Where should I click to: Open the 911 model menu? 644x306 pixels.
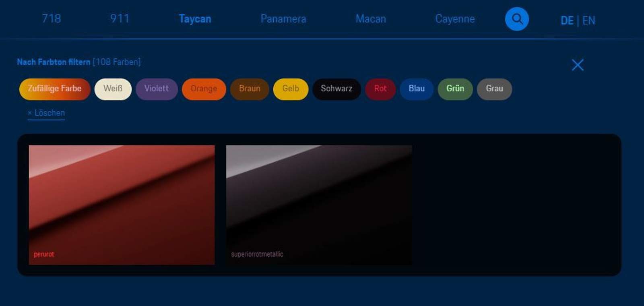(120, 19)
